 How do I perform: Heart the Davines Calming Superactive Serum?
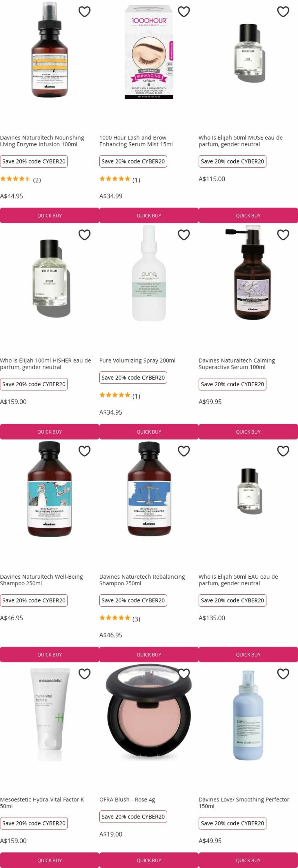tap(283, 235)
